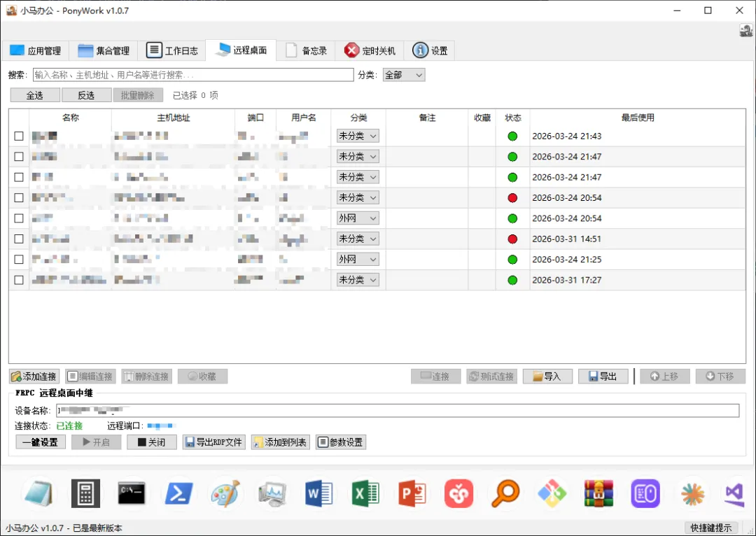Tick checkbox for 外网 row dated 2026-03-24 20:54
Screen dimensions: 756x536
point(19,218)
